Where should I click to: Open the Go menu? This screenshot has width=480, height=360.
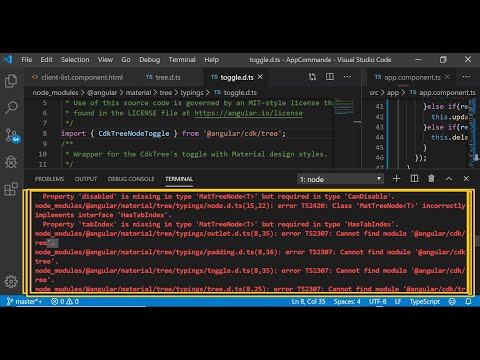pos(126,60)
